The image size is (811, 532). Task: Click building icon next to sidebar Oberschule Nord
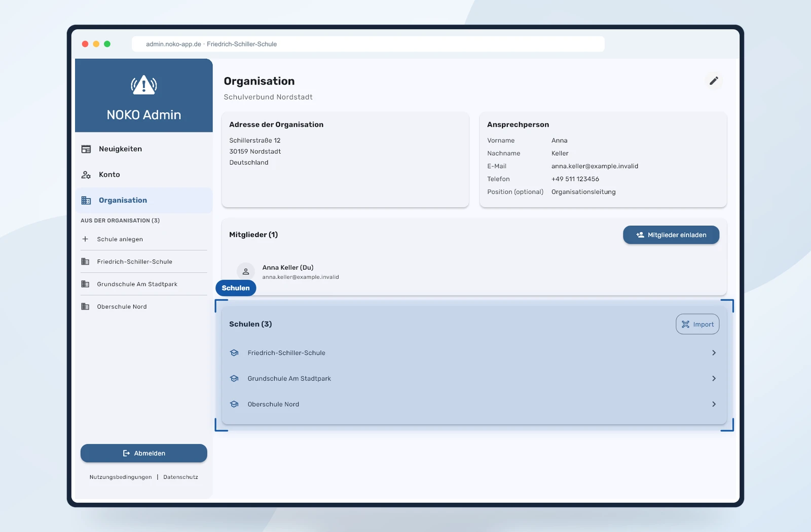(x=85, y=307)
